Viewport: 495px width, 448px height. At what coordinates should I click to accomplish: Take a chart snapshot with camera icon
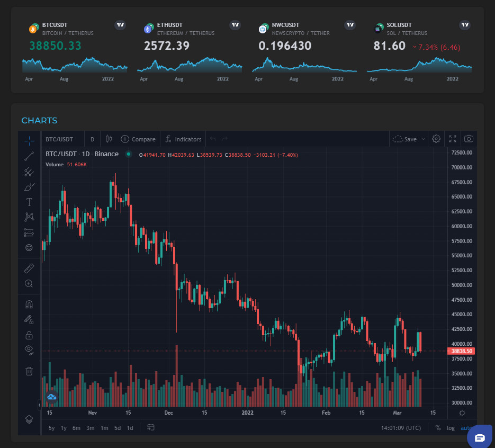coord(469,139)
